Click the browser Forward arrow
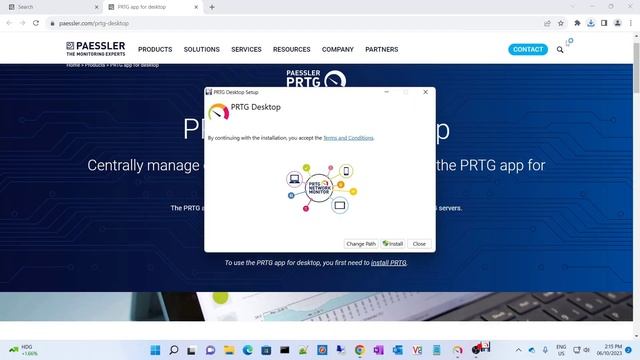The width and height of the screenshot is (640, 360). pos(22,23)
